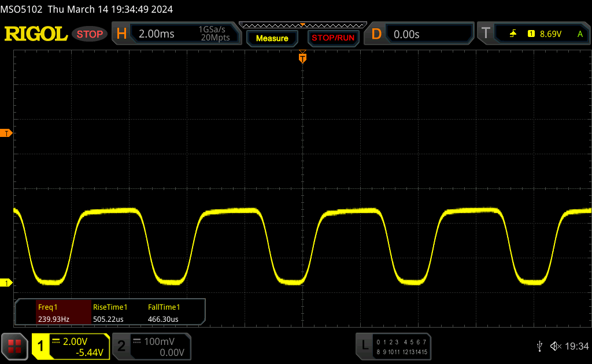The height and width of the screenshot is (364, 592).
Task: Open the red grid function navigation menu
Action: tap(14, 346)
